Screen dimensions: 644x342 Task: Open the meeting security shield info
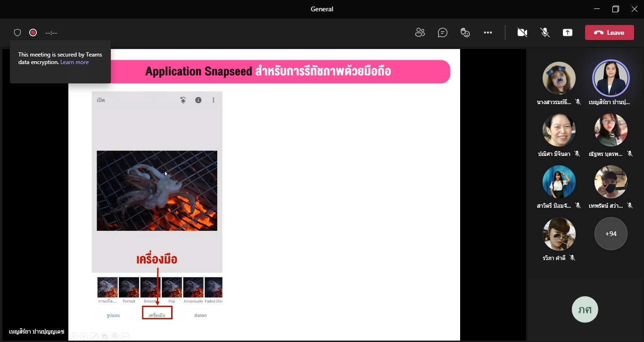pyautogui.click(x=17, y=33)
